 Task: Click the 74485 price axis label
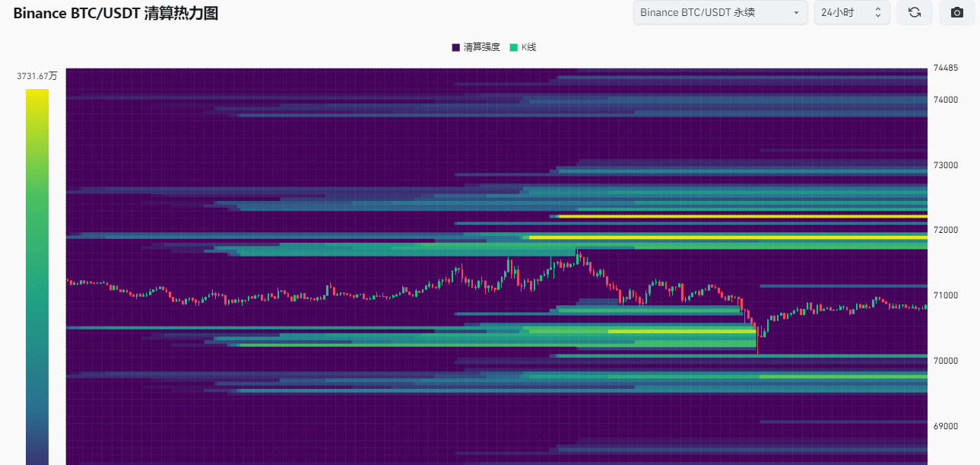946,68
